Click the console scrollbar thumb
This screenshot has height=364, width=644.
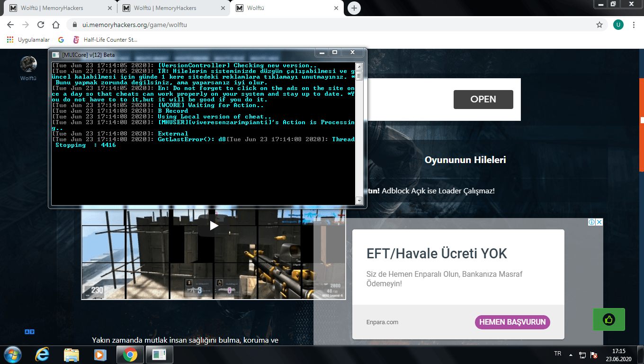[x=359, y=75]
